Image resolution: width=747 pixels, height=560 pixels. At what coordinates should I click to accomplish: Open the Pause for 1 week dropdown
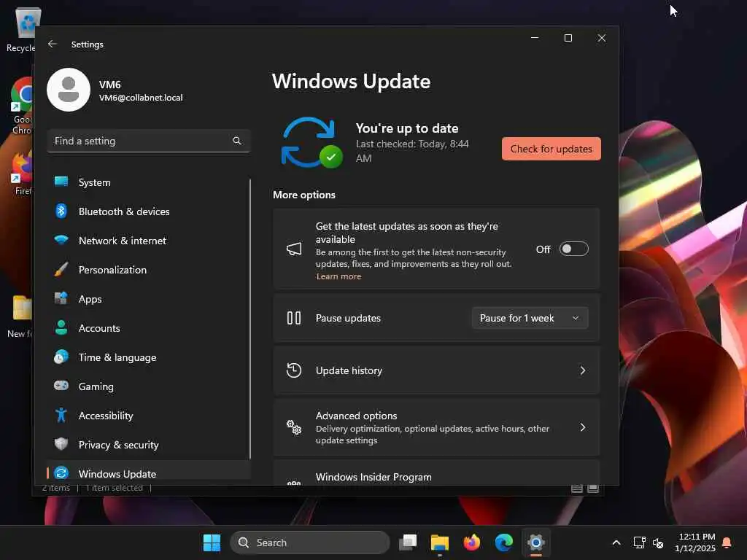530,318
